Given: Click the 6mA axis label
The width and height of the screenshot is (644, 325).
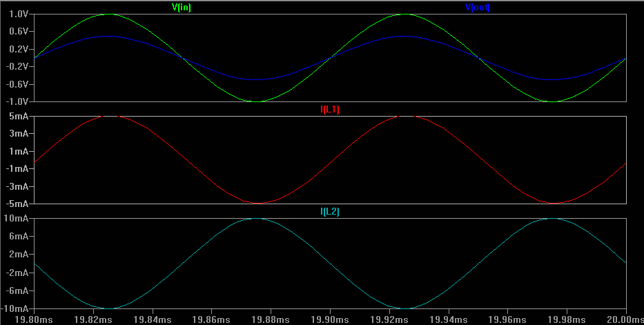Looking at the screenshot, I should click(x=19, y=237).
